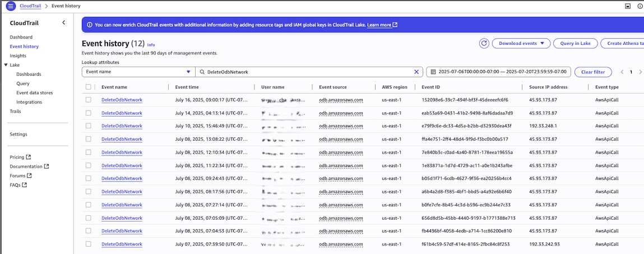Open the date range picker field

499,72
